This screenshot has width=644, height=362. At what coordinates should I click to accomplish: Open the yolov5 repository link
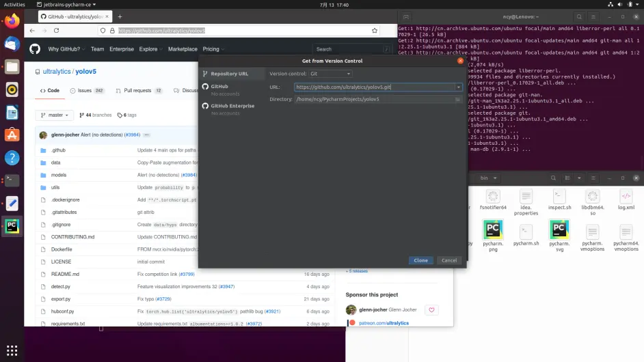[86, 72]
